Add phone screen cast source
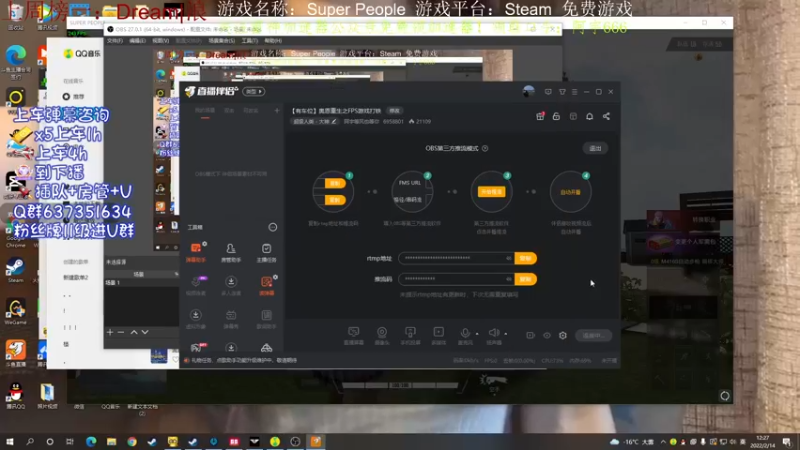Screen dimensions: 800x450 pyautogui.click(x=410, y=336)
